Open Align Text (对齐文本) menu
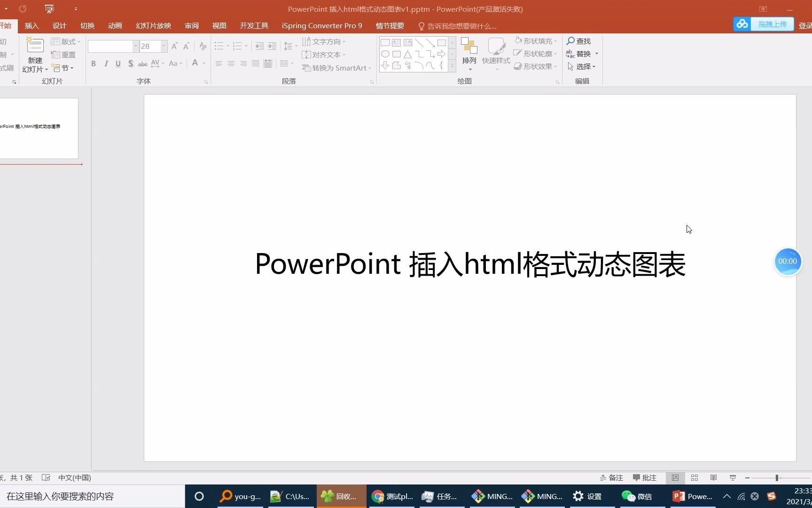812x508 pixels. (x=324, y=55)
